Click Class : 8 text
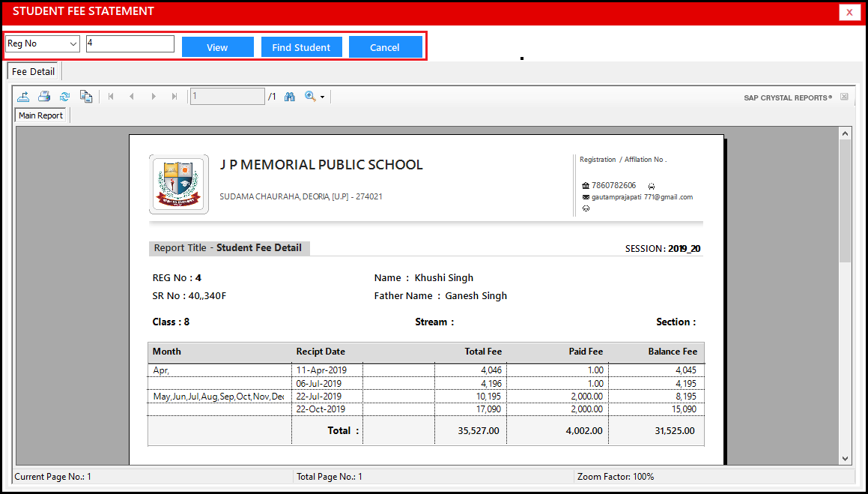This screenshot has height=494, width=868. click(171, 322)
